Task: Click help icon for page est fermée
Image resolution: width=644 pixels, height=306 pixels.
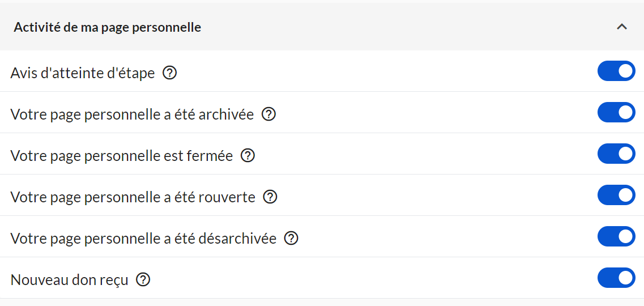Action: coord(248,156)
